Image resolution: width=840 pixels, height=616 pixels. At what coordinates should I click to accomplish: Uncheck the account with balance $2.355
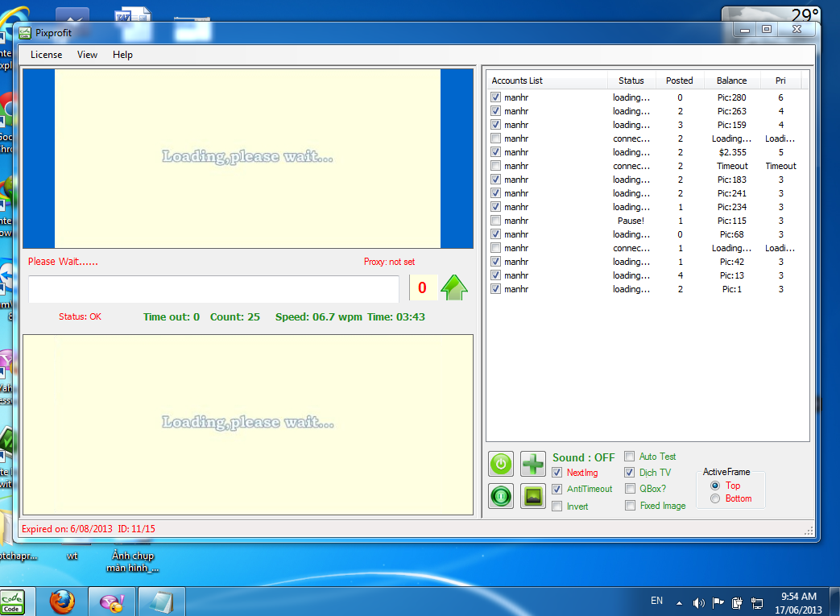(495, 152)
